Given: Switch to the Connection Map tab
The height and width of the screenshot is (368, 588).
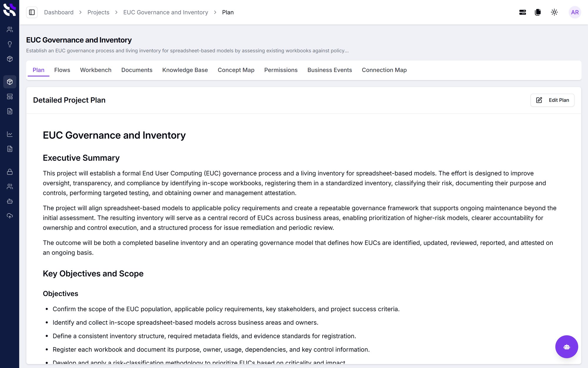Looking at the screenshot, I should (x=384, y=70).
